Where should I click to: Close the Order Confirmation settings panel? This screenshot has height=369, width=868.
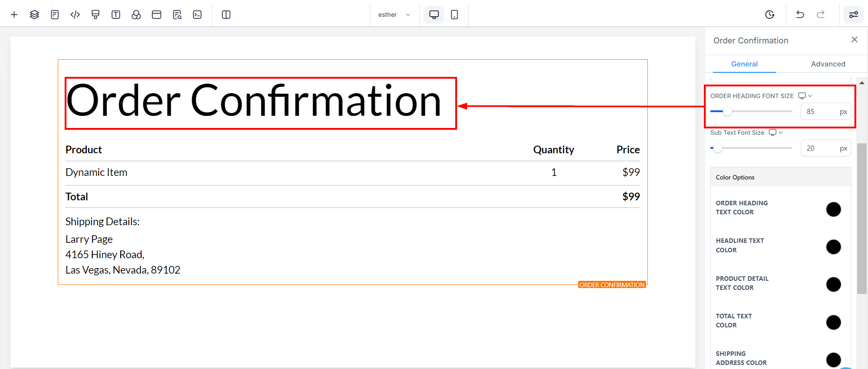tap(854, 40)
